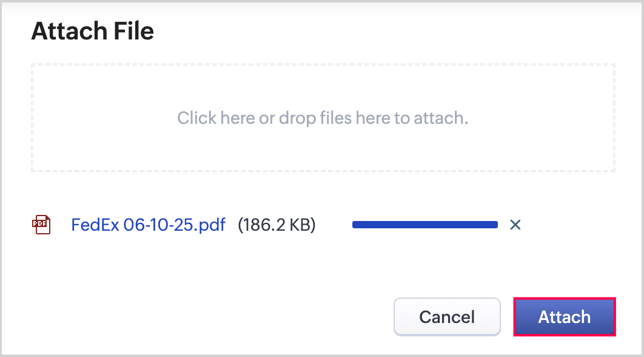This screenshot has height=357, width=644.
Task: Click the blue upload progress bar
Action: [x=424, y=225]
